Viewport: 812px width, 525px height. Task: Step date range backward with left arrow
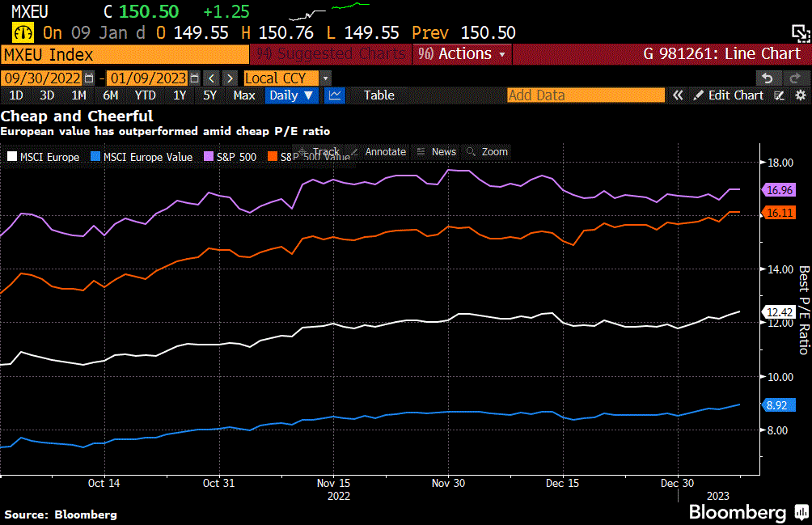(211, 78)
